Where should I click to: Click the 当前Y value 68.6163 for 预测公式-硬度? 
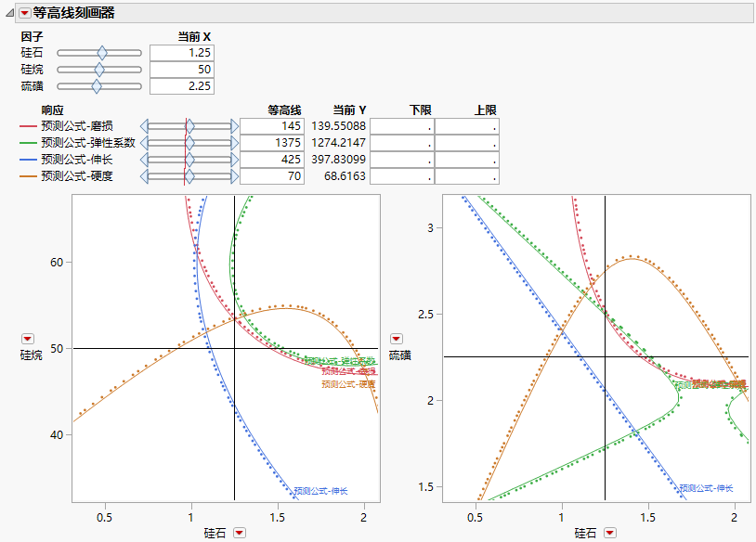(x=348, y=174)
